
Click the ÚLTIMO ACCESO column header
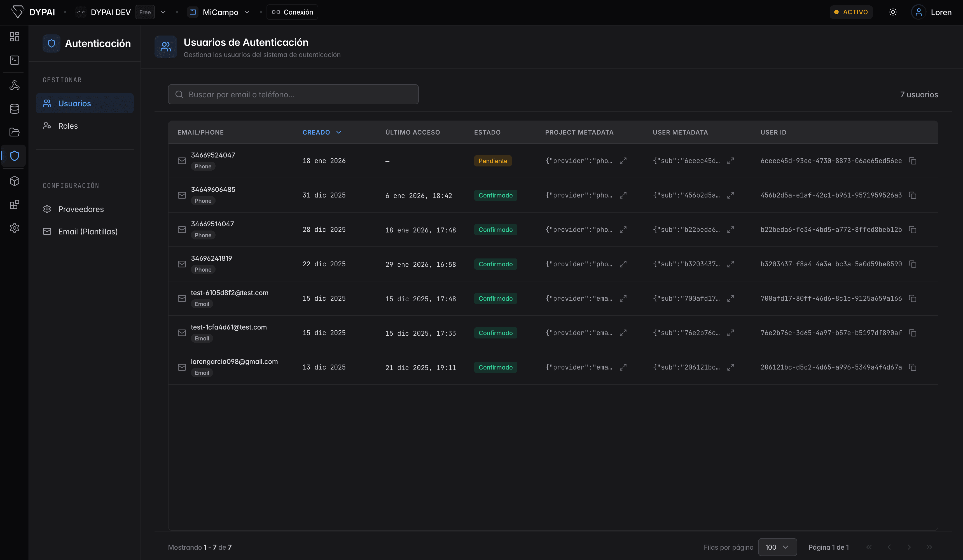pos(412,132)
